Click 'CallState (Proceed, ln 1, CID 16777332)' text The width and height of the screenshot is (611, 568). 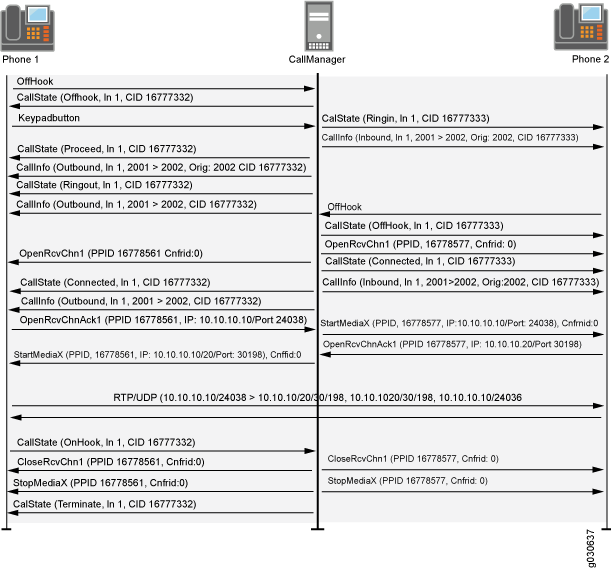[x=107, y=149]
